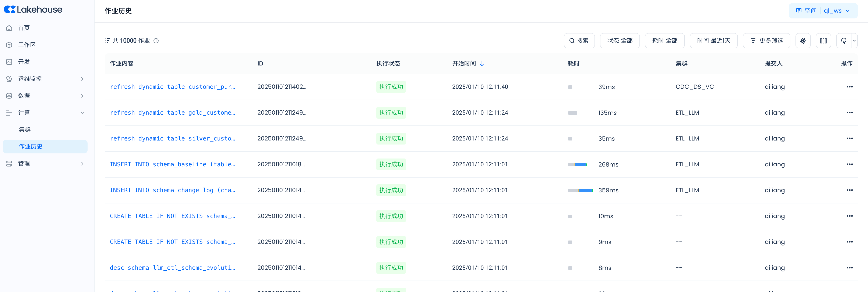The height and width of the screenshot is (292, 868).
Task: Click the 搜索 button
Action: (x=579, y=41)
